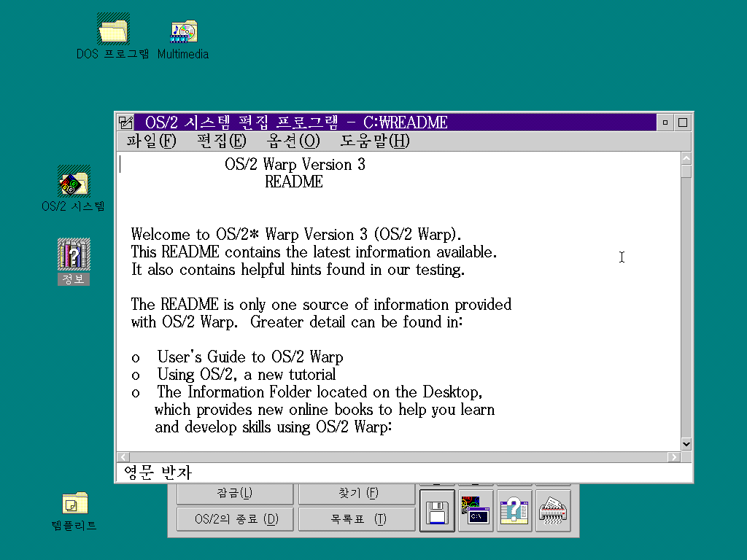Open the 옵션(O) menu
Viewport: 747px width, 560px height.
[293, 141]
